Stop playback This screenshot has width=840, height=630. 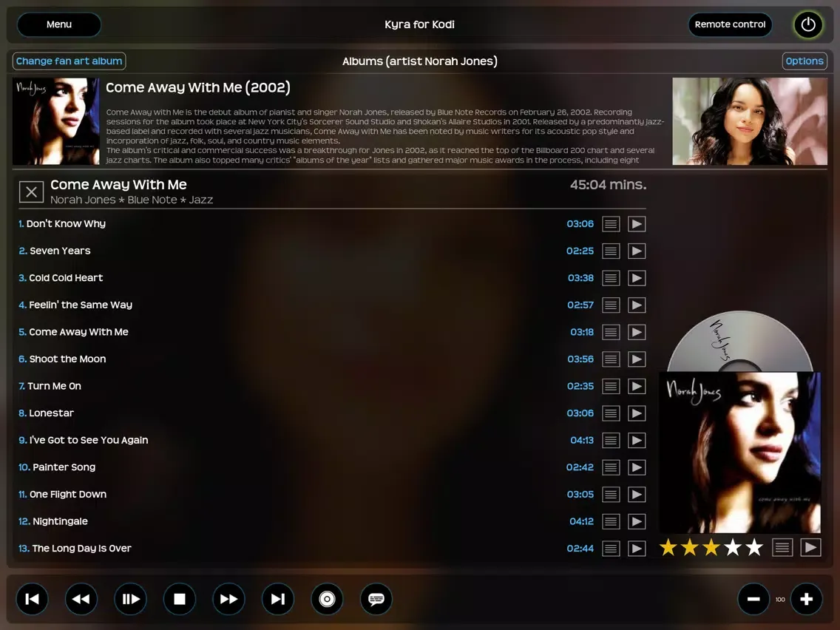(180, 599)
